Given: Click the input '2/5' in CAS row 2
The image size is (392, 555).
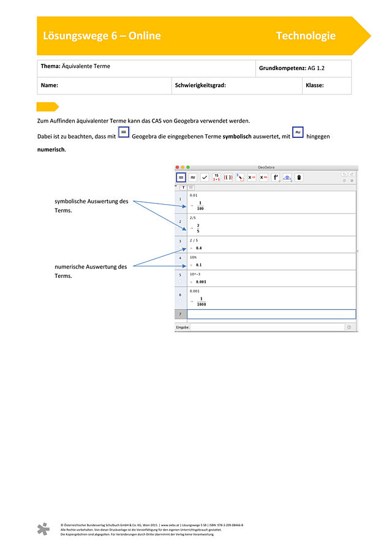Looking at the screenshot, I should pos(193,218).
